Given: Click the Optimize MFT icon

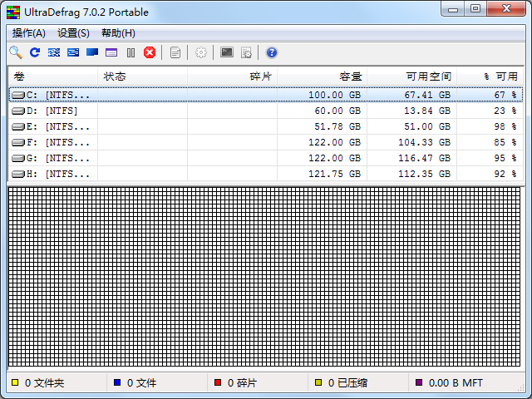Looking at the screenshot, I should (92, 52).
